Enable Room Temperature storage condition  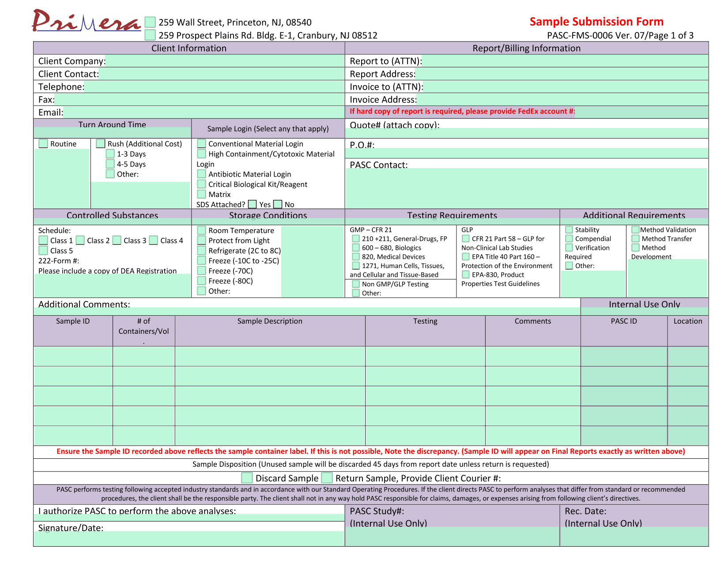201,230
